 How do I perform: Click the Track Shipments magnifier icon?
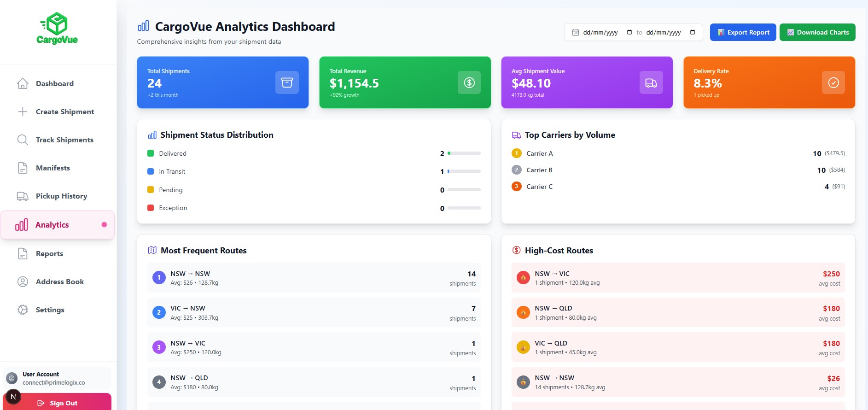click(23, 140)
